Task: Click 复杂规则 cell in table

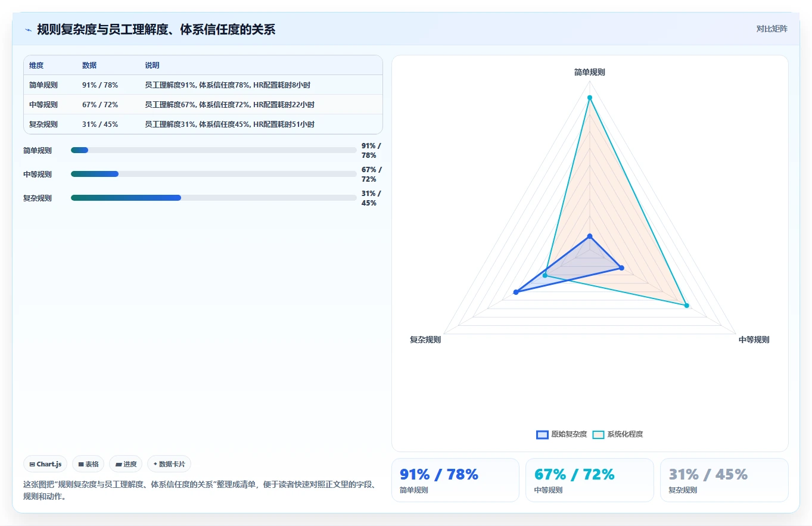Action: coord(43,125)
